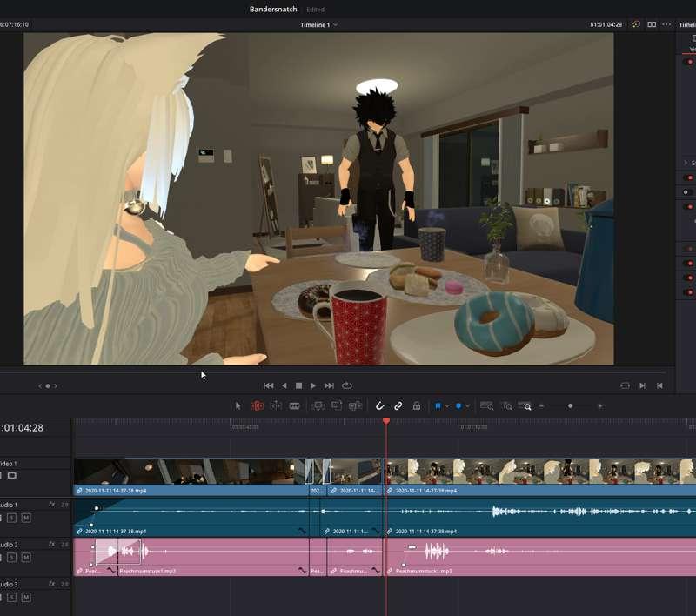Solo the Audio 1 track
The width and height of the screenshot is (696, 616).
(x=12, y=518)
